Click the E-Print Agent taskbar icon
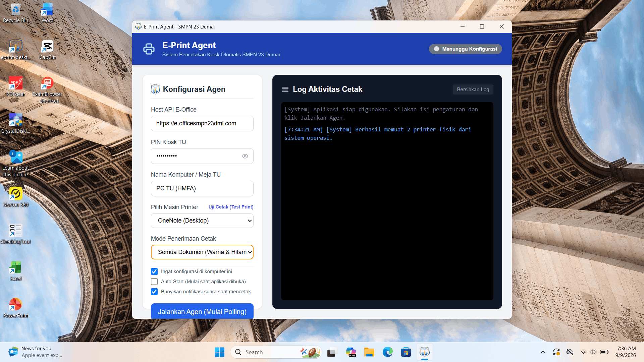This screenshot has height=362, width=644. [x=425, y=352]
